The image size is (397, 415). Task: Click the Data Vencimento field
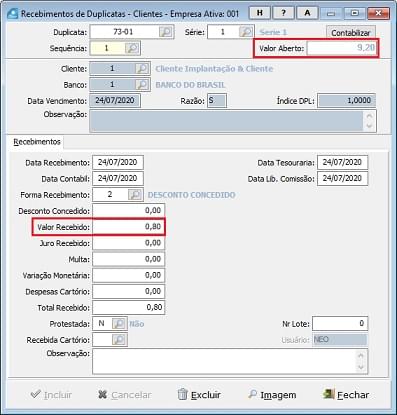pos(115,100)
